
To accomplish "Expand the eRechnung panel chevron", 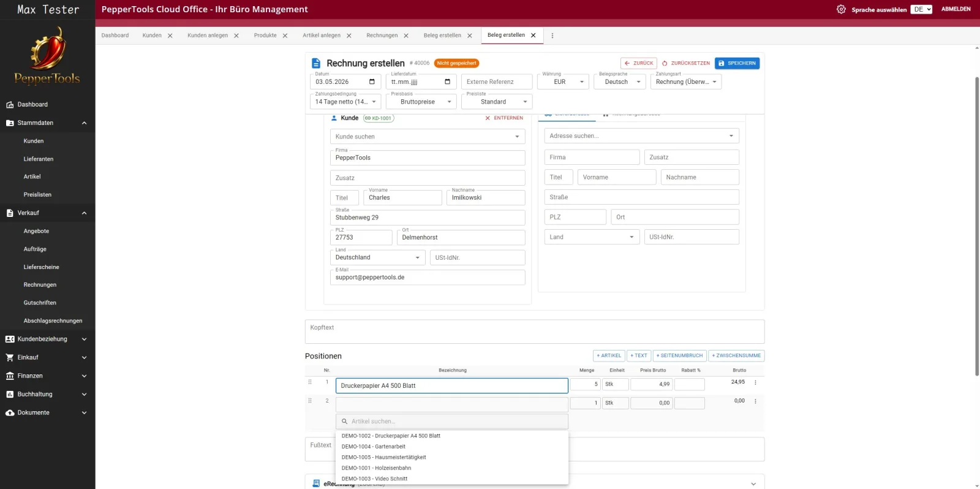I will pyautogui.click(x=753, y=484).
